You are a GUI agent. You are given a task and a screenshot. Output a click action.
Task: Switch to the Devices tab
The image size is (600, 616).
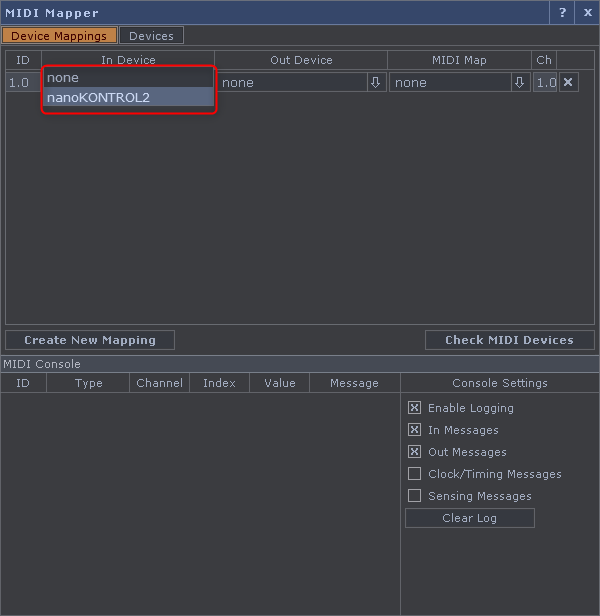click(151, 36)
